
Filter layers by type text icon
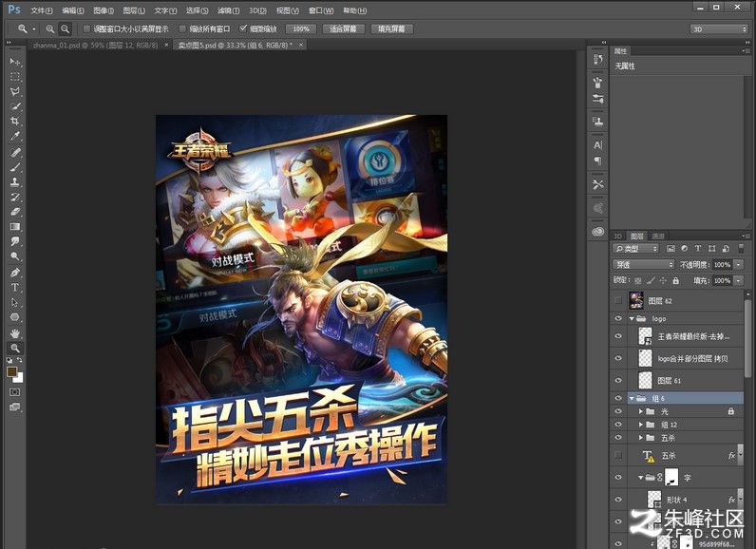click(x=698, y=249)
